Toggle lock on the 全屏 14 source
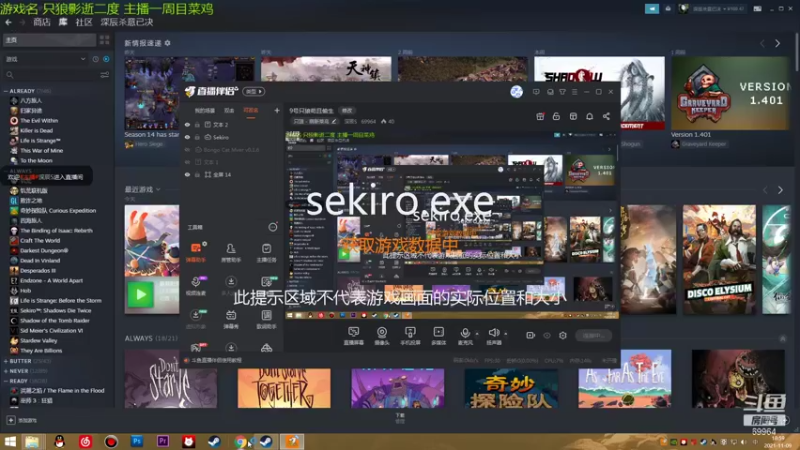800x450 pixels. (x=197, y=174)
